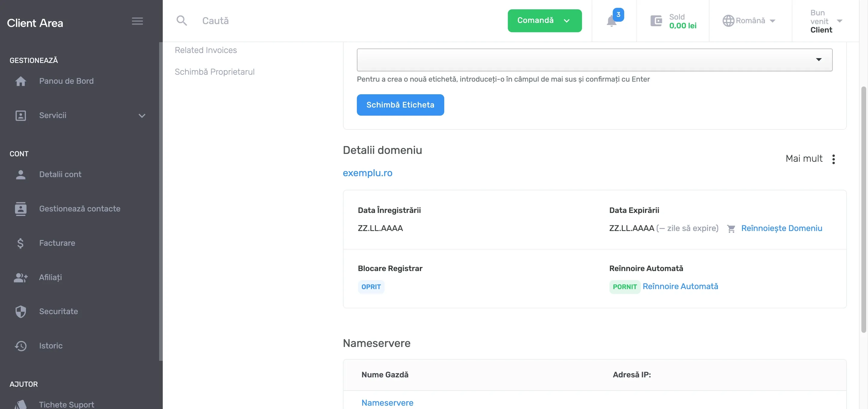
Task: Click the Schimbă Eticheta button
Action: click(400, 105)
